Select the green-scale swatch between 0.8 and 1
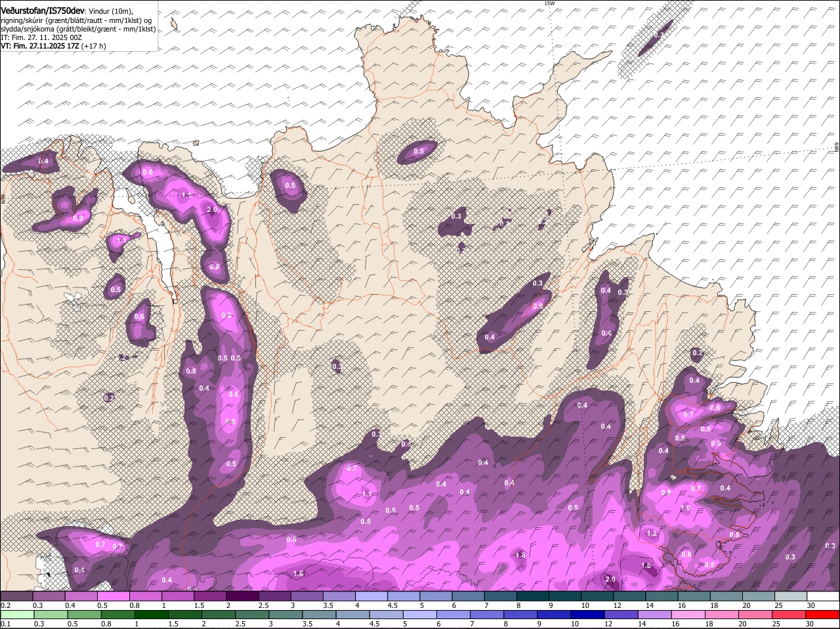 (x=118, y=615)
